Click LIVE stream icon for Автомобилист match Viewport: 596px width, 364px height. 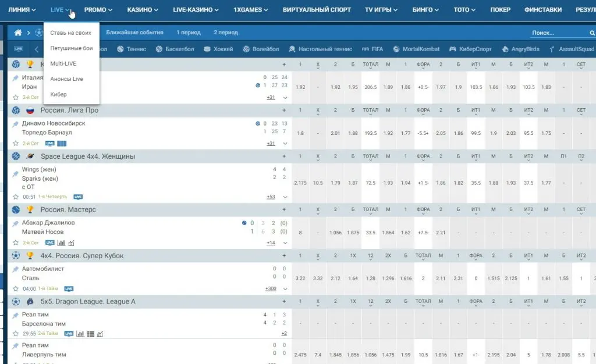point(69,288)
